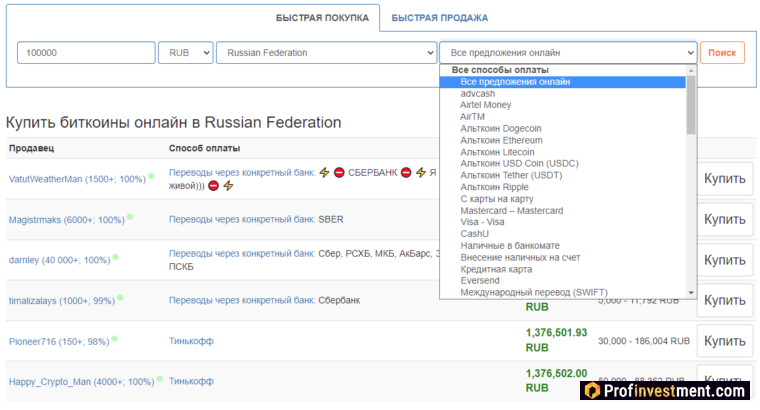
Task: Click payment method link in VatutWeatherMan row
Action: point(242,172)
